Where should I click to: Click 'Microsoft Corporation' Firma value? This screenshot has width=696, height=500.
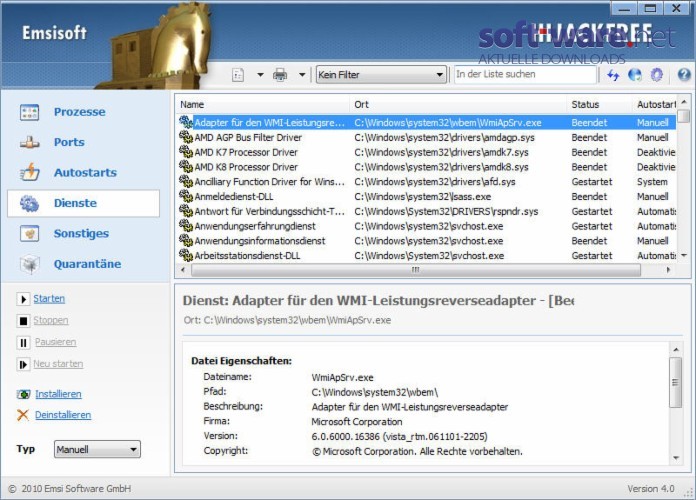point(357,421)
